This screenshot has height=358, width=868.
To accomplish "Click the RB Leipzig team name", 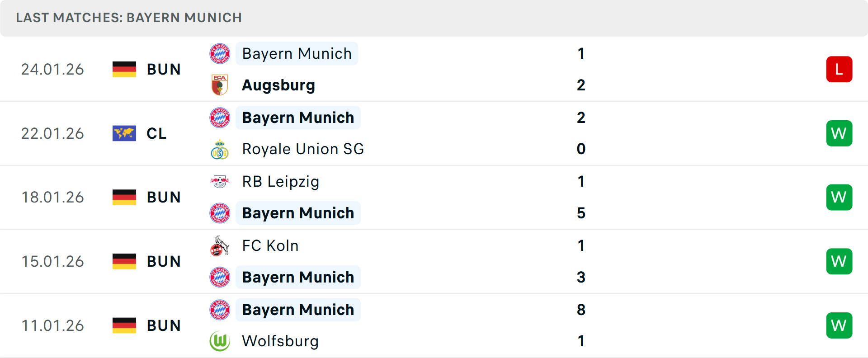I will pos(281,181).
